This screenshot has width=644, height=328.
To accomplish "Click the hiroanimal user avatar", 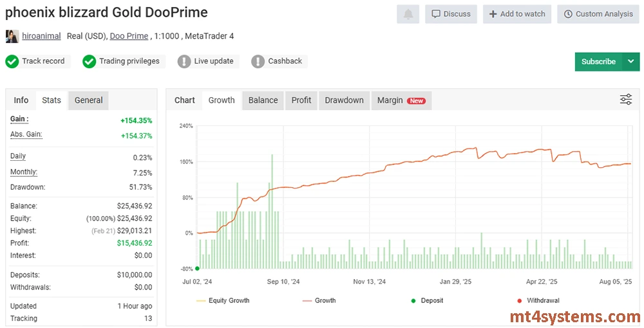I will click(x=12, y=36).
